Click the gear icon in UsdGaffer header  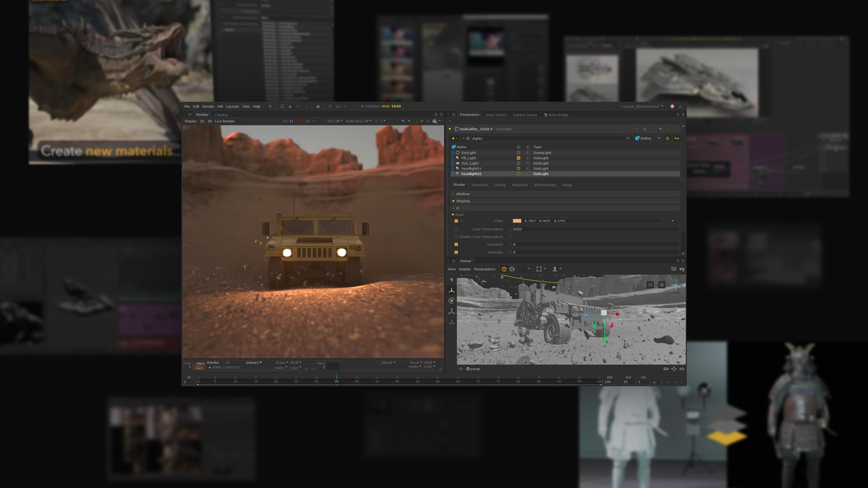click(645, 129)
